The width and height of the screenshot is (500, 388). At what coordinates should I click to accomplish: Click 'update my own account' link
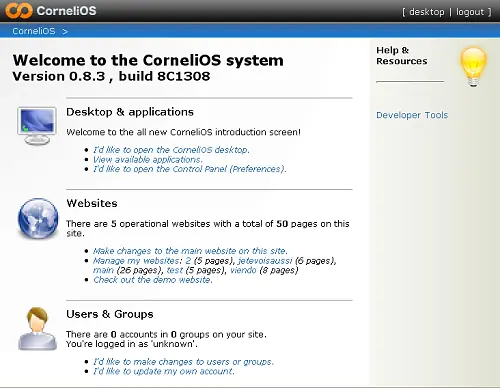[x=164, y=371]
